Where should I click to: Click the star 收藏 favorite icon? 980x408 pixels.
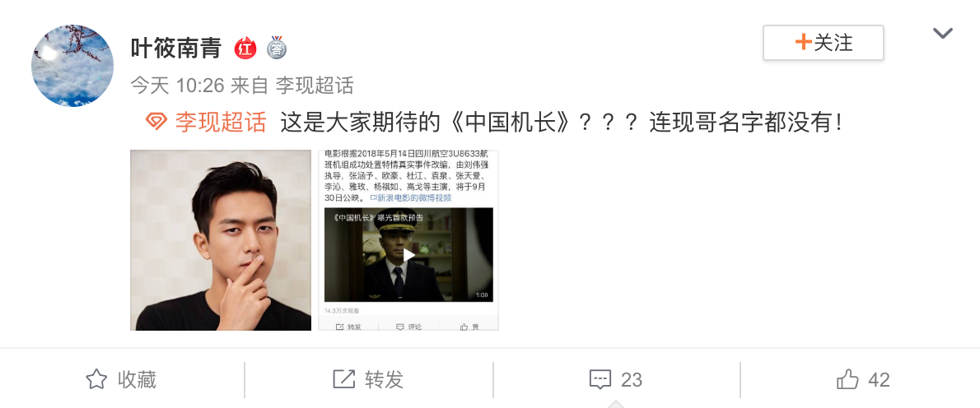96,379
